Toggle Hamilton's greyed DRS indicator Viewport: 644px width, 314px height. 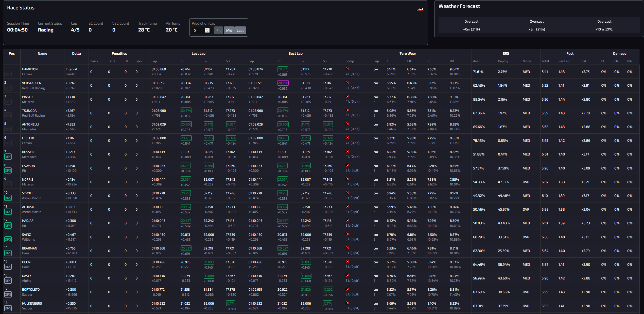(8, 74)
